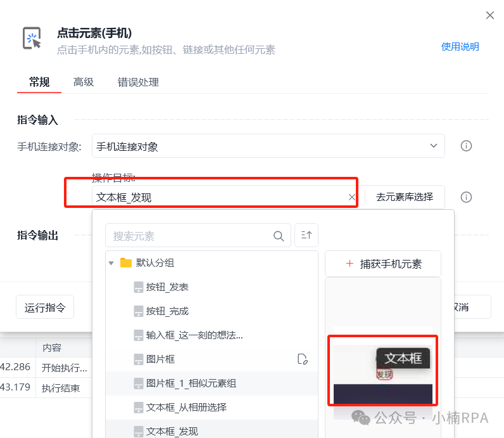This screenshot has width=504, height=438.
Task: Click the 点击元素(手机) command icon
Action: point(32,38)
